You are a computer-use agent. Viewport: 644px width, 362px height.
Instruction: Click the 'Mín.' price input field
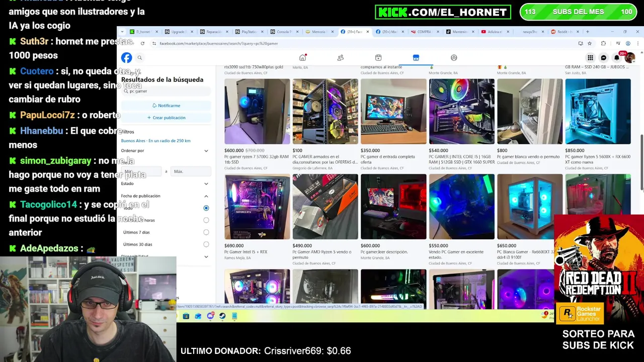pyautogui.click(x=142, y=172)
